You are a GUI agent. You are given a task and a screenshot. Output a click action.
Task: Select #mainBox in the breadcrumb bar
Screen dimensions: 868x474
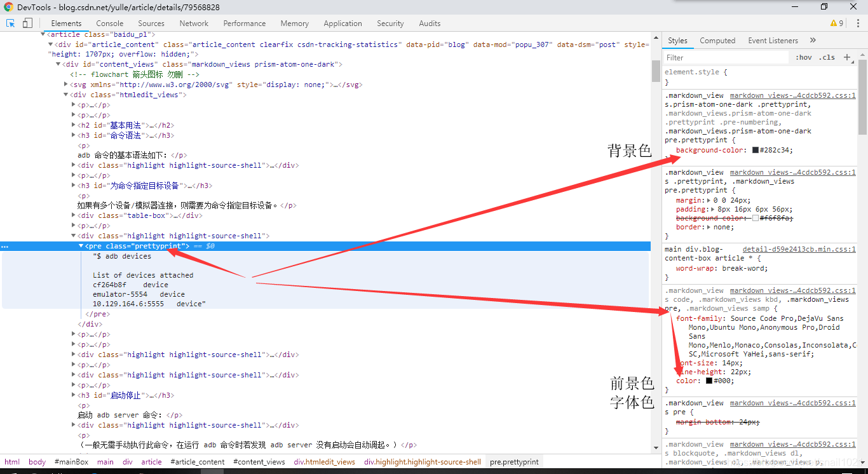tap(71, 462)
